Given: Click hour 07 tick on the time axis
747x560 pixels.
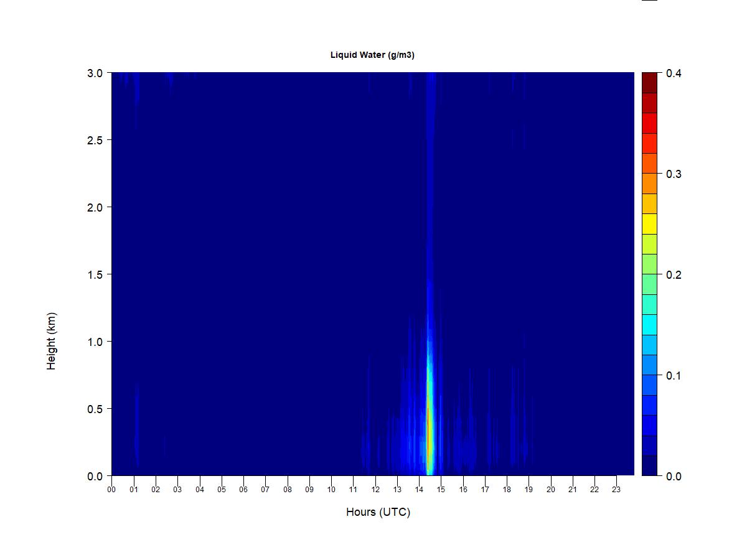Looking at the screenshot, I should pos(265,489).
